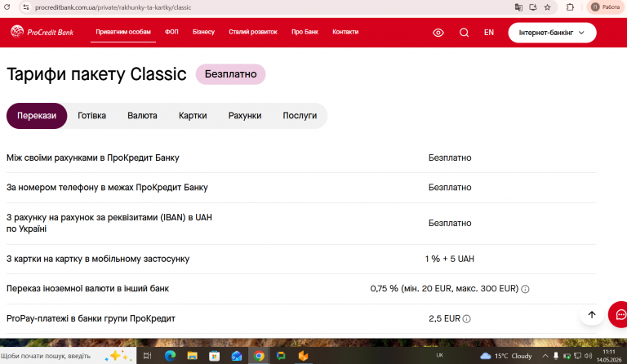
Task: Click 'З картки на картку в мобільному застосунку' text
Action: point(98,259)
